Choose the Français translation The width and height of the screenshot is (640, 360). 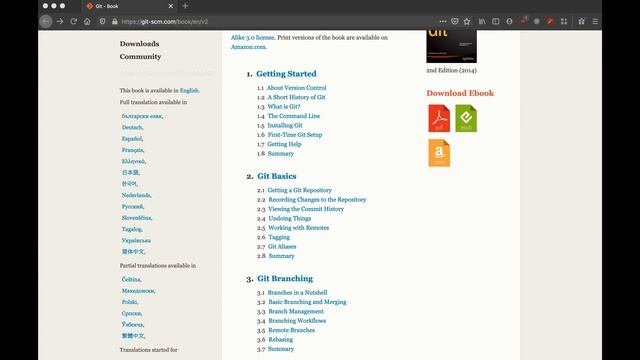(x=133, y=150)
